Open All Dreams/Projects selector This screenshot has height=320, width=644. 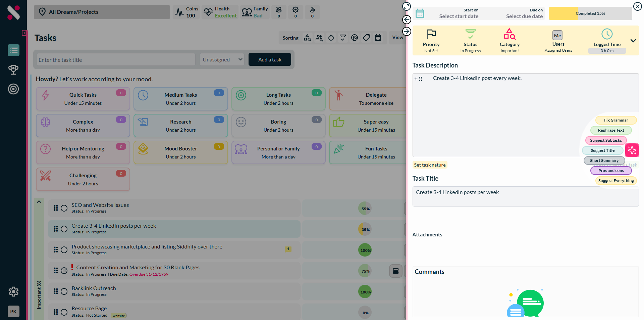tap(102, 12)
